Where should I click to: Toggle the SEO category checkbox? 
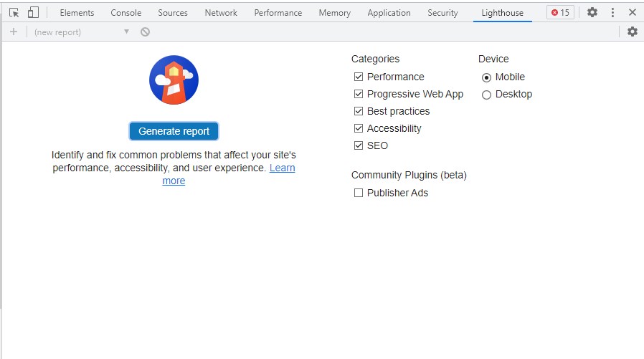click(359, 145)
